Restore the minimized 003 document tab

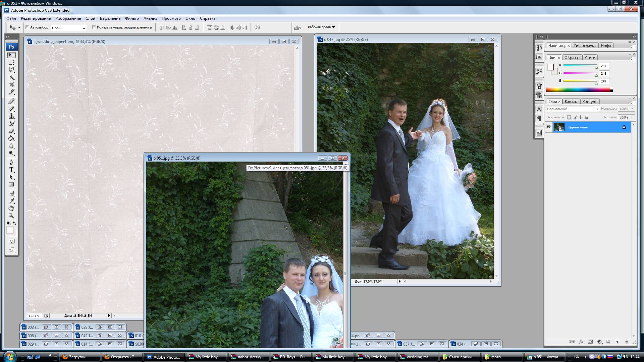coord(46,327)
